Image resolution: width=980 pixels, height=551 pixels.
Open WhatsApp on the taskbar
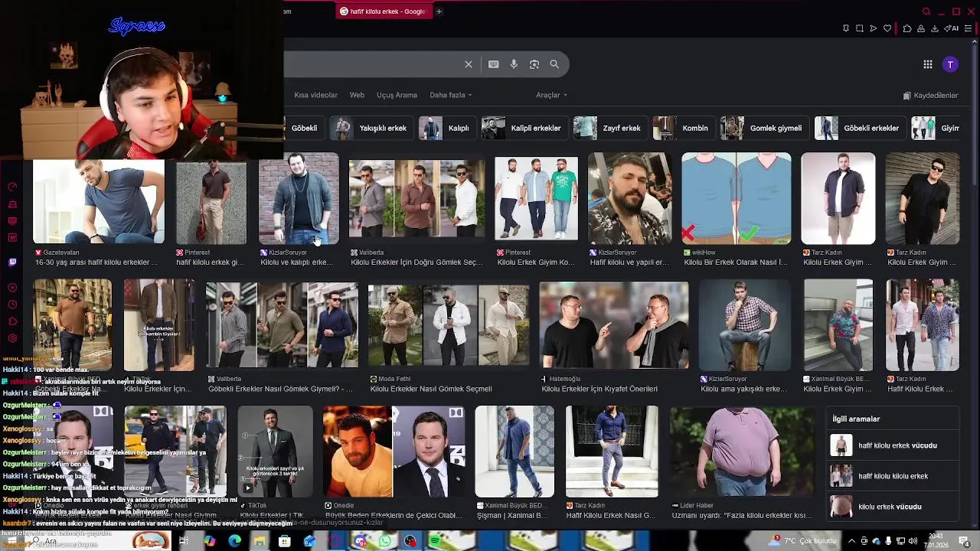point(385,541)
